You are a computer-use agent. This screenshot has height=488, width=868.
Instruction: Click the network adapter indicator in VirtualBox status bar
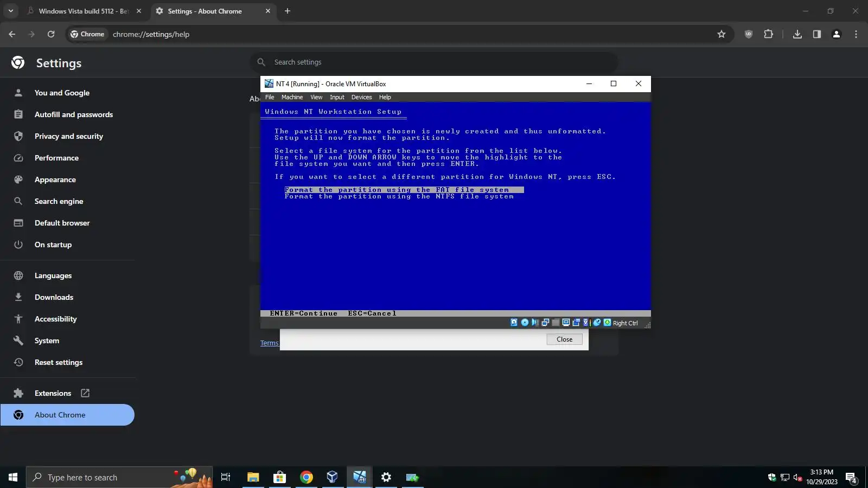(x=545, y=323)
